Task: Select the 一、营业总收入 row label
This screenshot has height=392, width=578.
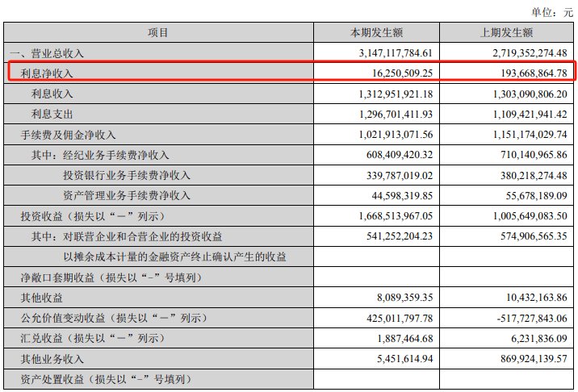Action: pos(47,53)
